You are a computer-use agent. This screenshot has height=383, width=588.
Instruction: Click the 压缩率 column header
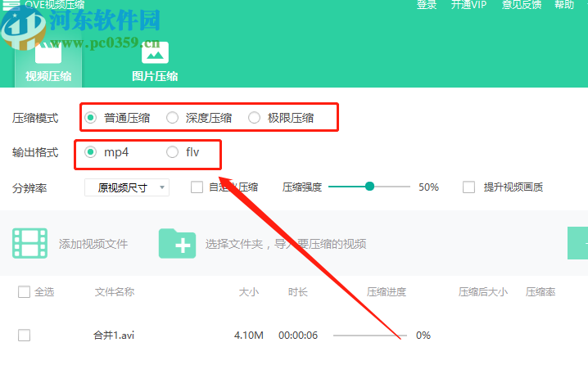click(x=541, y=291)
